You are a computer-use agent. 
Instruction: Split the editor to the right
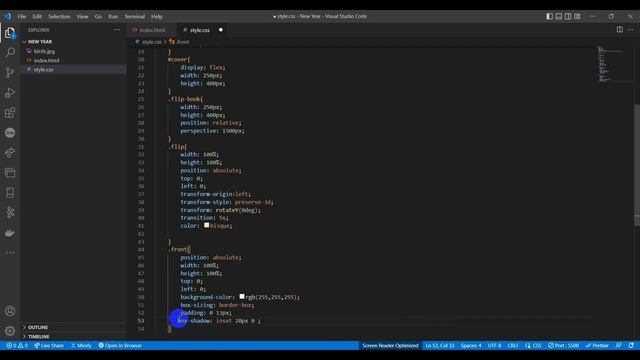coord(620,29)
